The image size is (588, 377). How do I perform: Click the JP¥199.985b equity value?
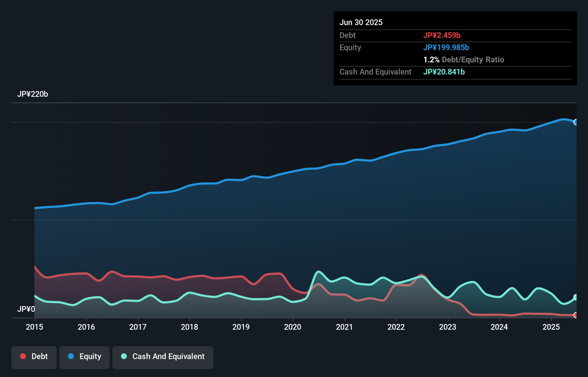tap(446, 47)
